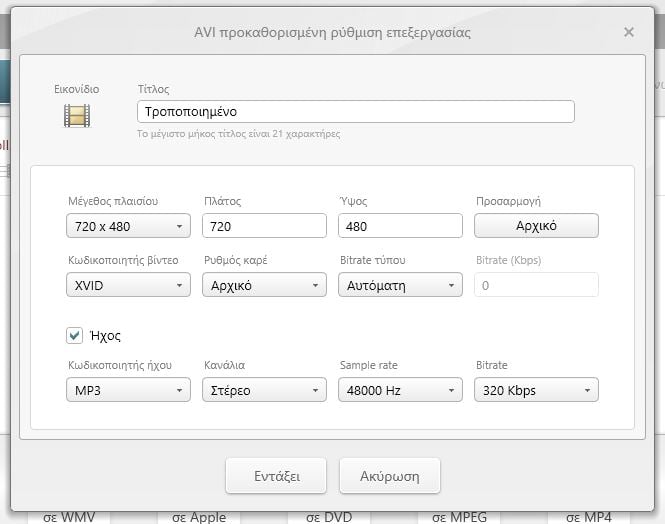Open the Κωδικοποιητής βίντεο XVID dropdown
The height and width of the screenshot is (524, 665).
[x=129, y=285]
